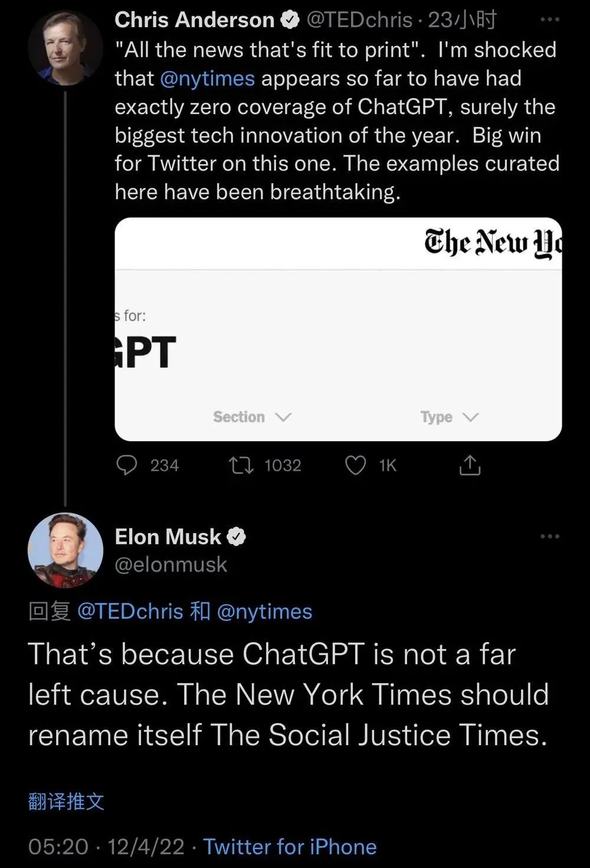The width and height of the screenshot is (590, 868).
Task: Open the embedded New York Times search image
Action: [338, 329]
